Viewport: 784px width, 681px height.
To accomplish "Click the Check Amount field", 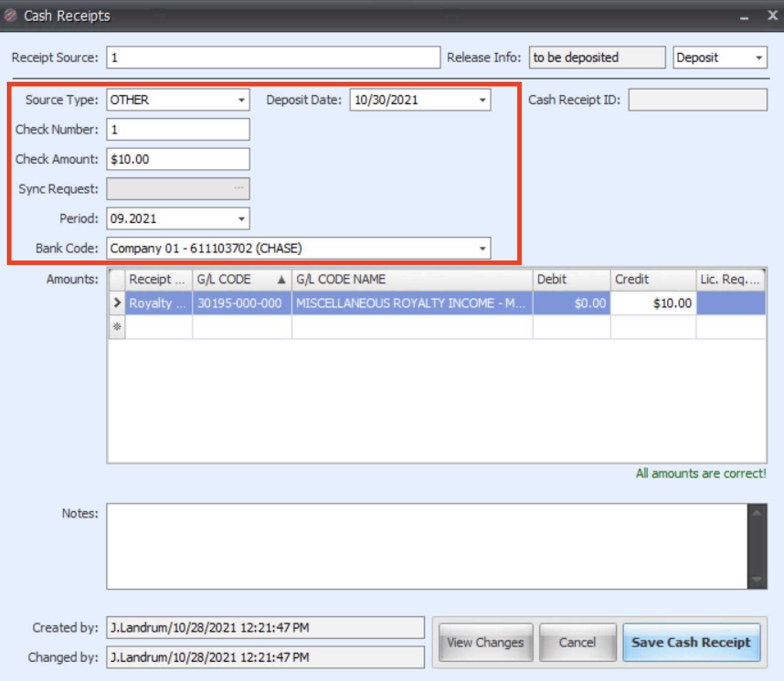I will [178, 159].
